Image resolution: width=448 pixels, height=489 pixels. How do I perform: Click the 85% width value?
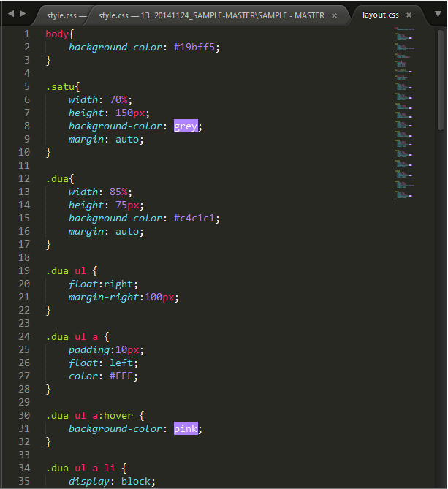[x=118, y=192]
